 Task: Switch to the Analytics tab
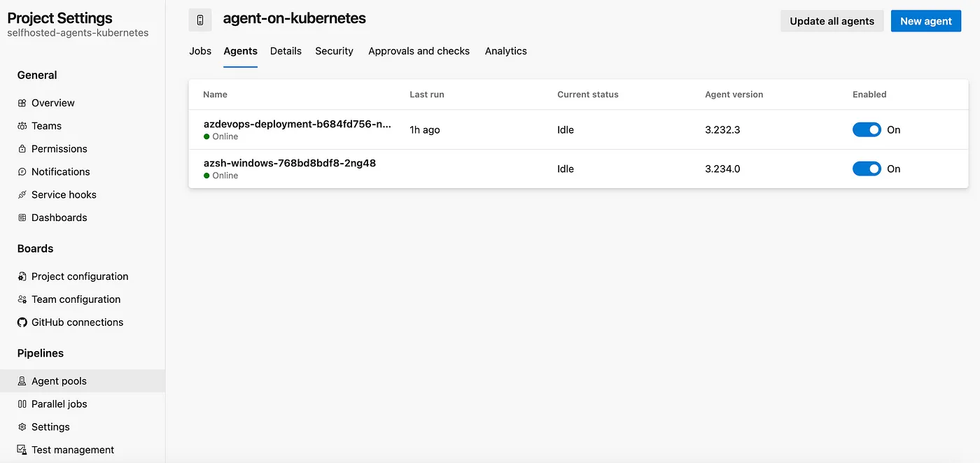[x=506, y=51]
